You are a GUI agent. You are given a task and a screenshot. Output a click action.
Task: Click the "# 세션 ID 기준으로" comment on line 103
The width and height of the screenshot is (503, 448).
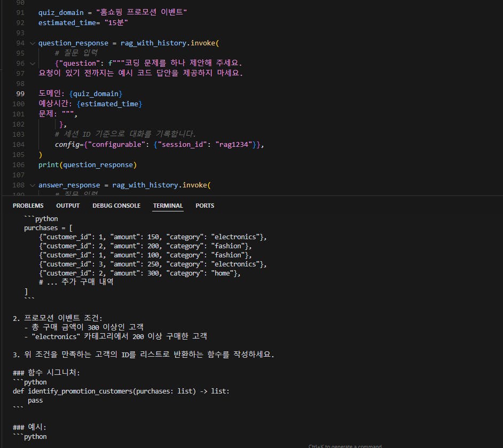pyautogui.click(x=125, y=134)
